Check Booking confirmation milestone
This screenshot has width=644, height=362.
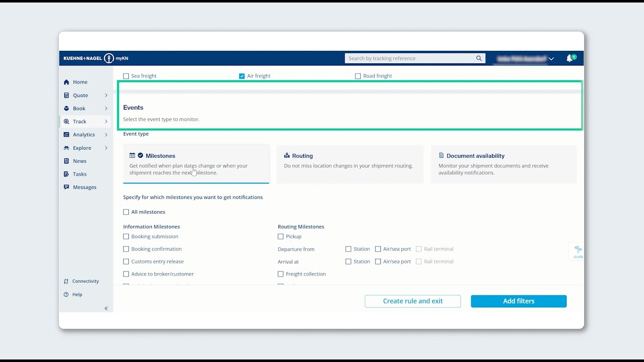[x=126, y=249]
